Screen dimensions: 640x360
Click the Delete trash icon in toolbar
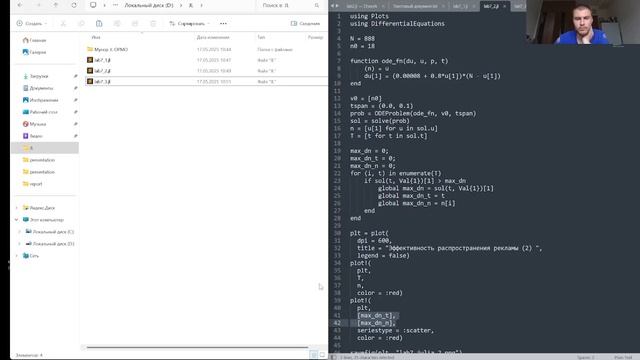153,24
